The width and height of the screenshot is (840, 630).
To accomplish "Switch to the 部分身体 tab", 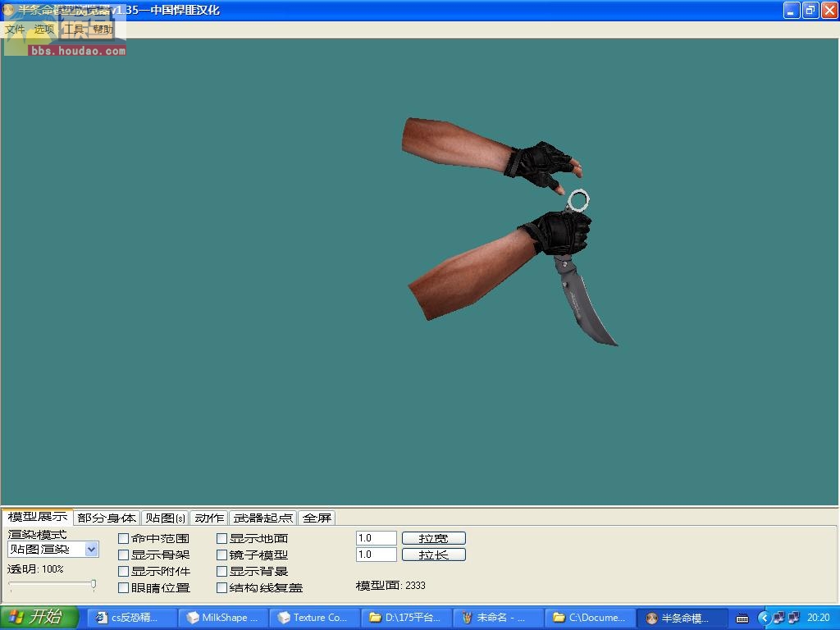I will 107,518.
